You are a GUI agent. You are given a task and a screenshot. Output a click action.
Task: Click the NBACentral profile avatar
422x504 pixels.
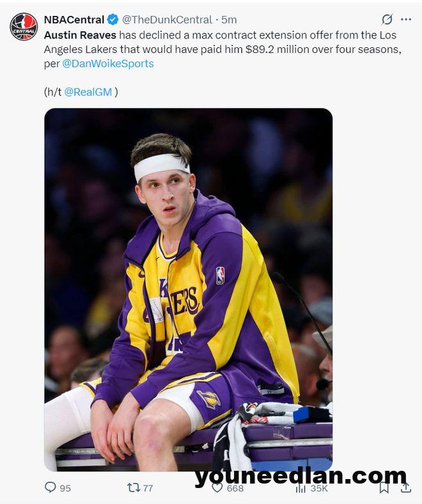click(x=24, y=26)
